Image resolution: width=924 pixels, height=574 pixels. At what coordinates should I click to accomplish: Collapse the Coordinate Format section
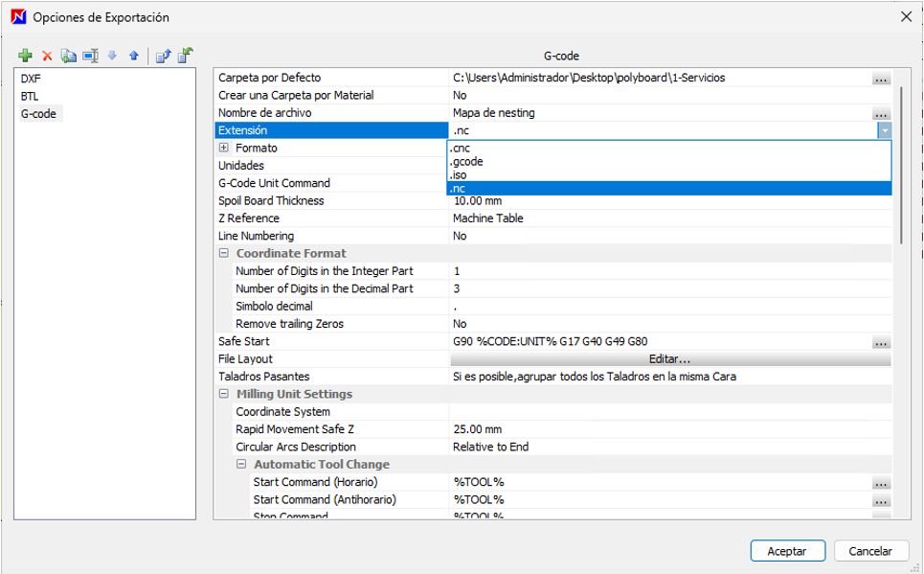[x=224, y=253]
